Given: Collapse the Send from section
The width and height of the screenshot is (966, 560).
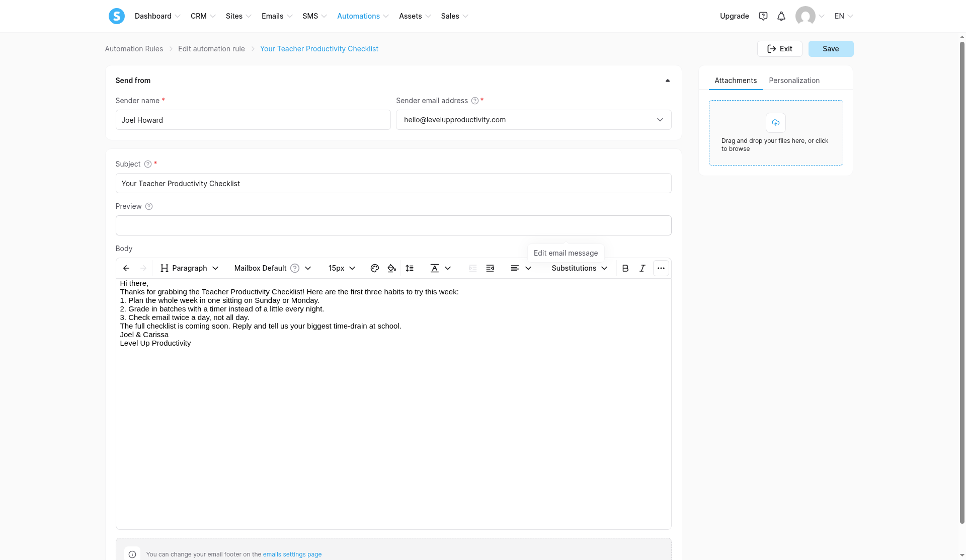Looking at the screenshot, I should pyautogui.click(x=668, y=81).
